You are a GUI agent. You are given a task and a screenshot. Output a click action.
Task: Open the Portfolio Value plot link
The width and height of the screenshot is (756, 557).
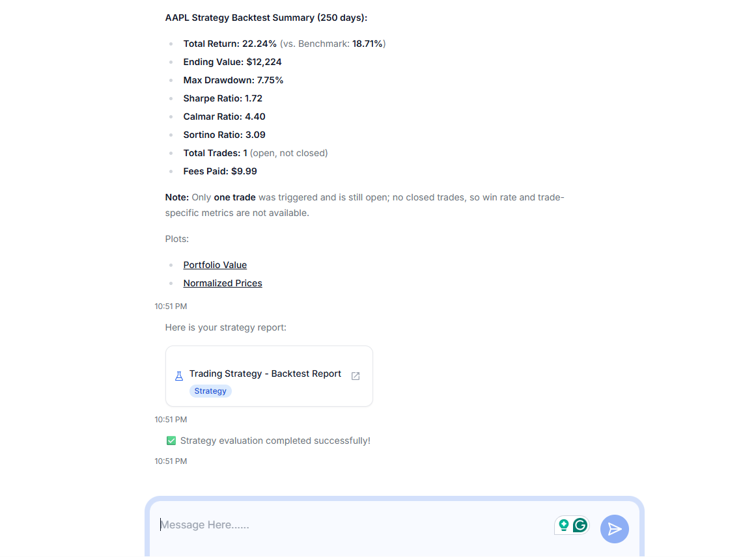215,265
